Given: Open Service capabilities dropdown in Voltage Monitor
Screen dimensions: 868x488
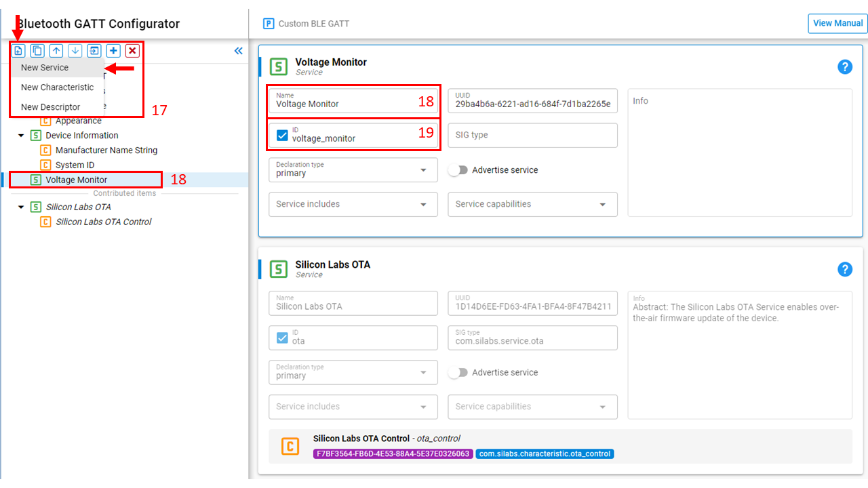Looking at the screenshot, I should click(x=532, y=204).
